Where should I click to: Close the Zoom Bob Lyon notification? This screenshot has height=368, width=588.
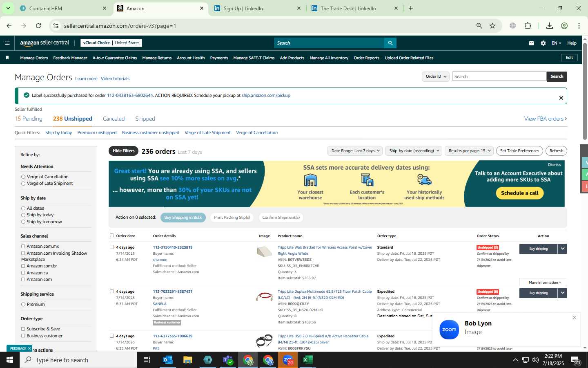574,317
